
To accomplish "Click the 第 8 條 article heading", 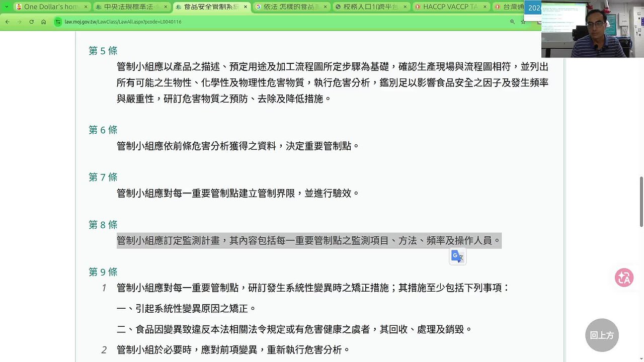I will click(103, 225).
